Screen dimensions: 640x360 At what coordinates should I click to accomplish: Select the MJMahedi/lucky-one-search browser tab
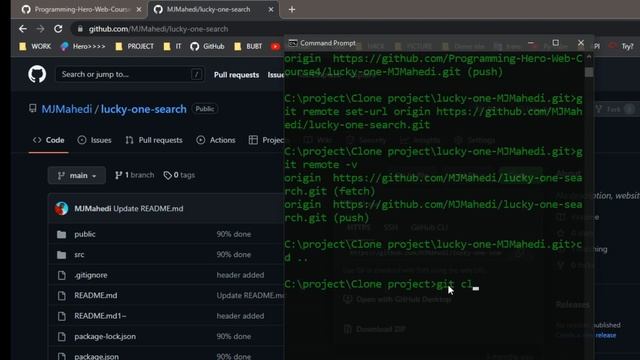(213, 9)
